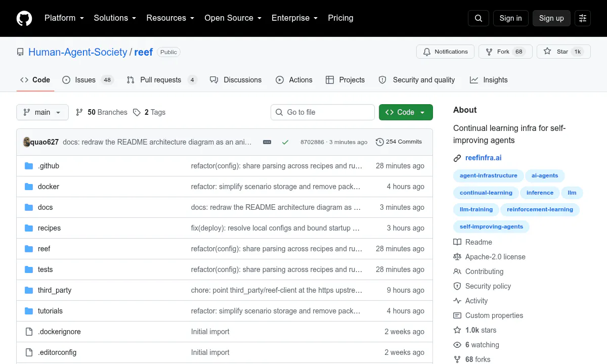Open the main branch selector dropdown
Screen dimensions: 607x364
42,112
